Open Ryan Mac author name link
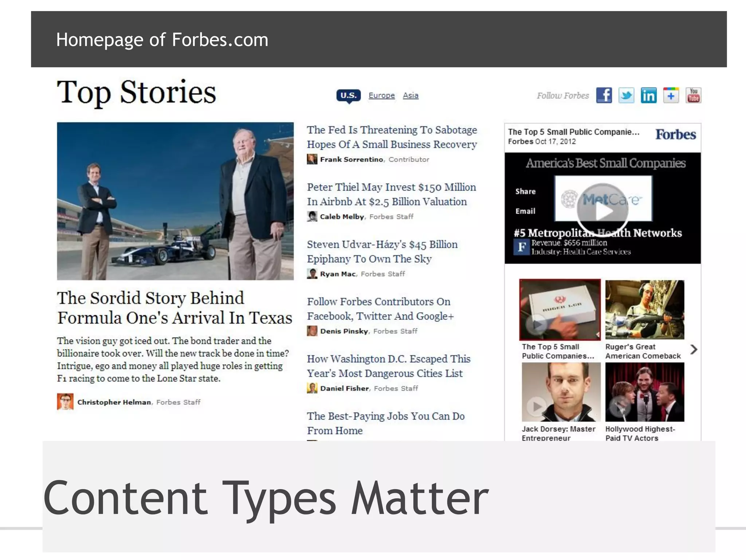The height and width of the screenshot is (560, 746). click(338, 274)
